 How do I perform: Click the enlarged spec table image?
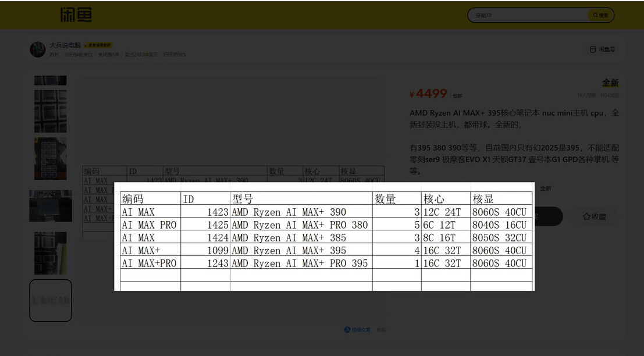325,237
